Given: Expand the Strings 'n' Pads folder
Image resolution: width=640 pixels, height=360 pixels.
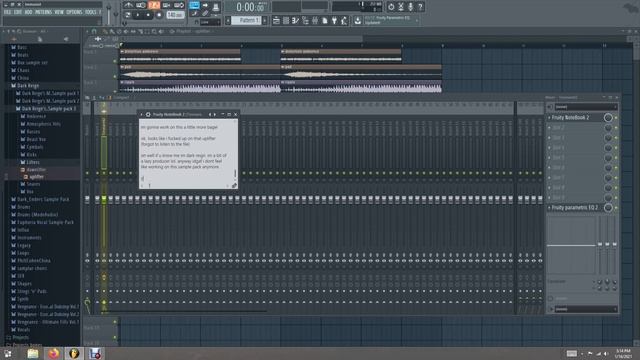Looking at the screenshot, I should [x=32, y=291].
